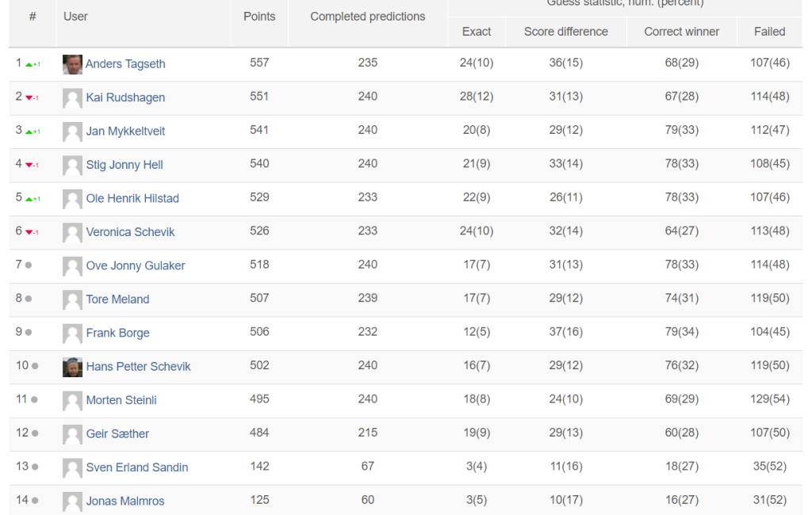Sort by Exact column header

477,32
